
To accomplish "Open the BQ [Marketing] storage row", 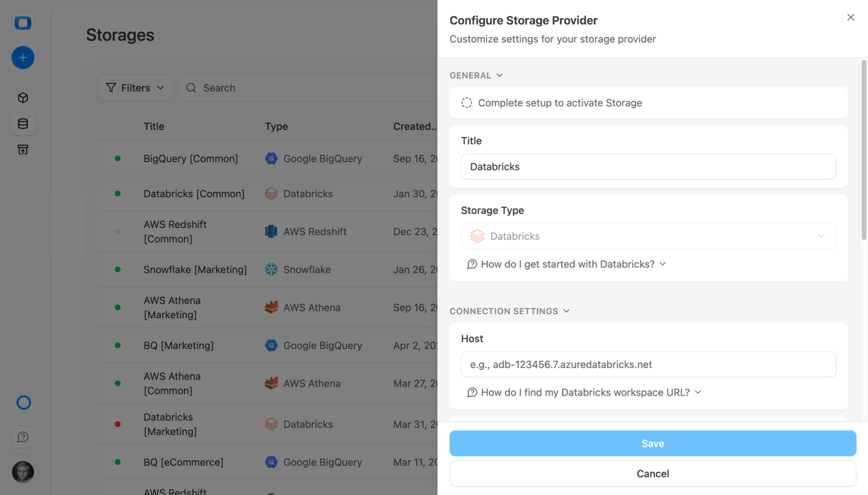I will pos(268,345).
